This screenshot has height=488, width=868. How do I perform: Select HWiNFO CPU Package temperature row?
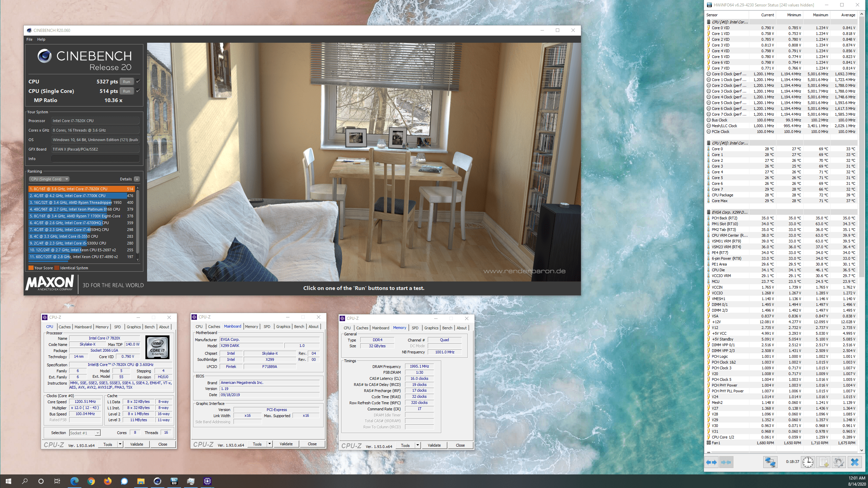pyautogui.click(x=781, y=195)
